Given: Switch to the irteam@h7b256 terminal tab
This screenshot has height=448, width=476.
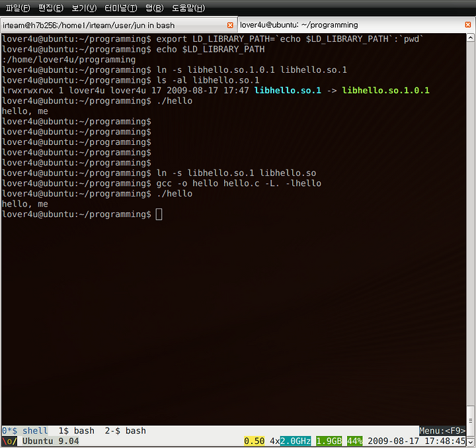Looking at the screenshot, I should [x=119, y=25].
